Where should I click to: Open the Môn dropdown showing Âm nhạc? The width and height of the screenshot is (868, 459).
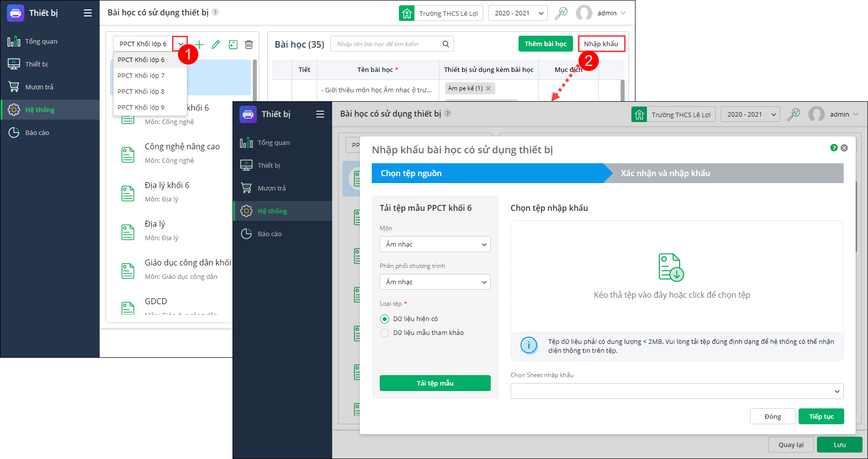[435, 244]
